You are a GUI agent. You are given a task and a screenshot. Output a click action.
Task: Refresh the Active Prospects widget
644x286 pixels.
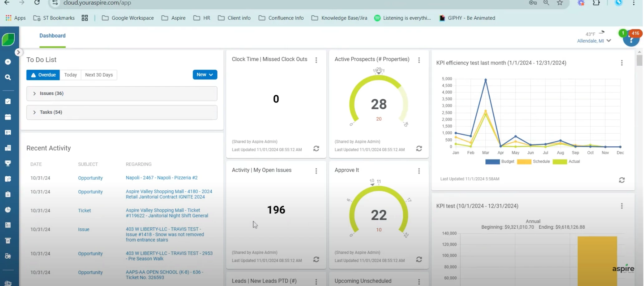(x=419, y=149)
